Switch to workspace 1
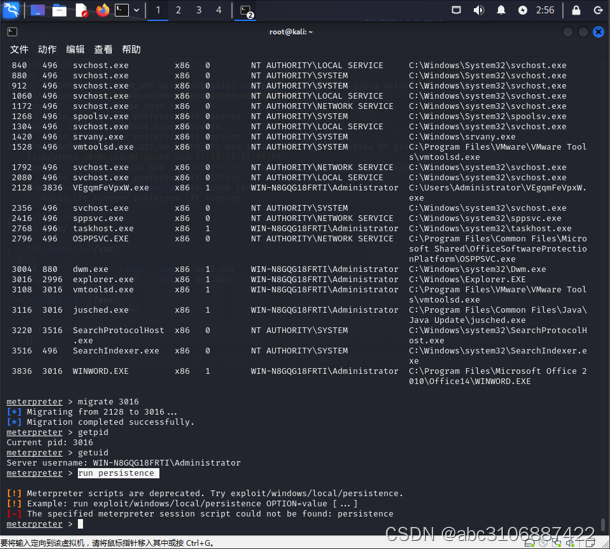This screenshot has height=551, width=611. point(158,10)
